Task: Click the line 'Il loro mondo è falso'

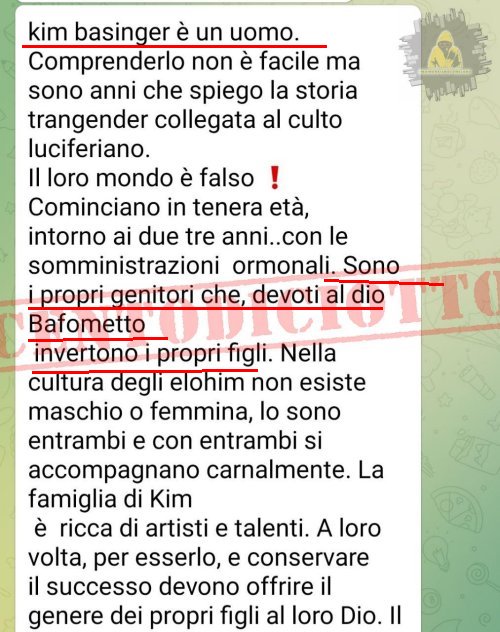Action: pyautogui.click(x=141, y=178)
